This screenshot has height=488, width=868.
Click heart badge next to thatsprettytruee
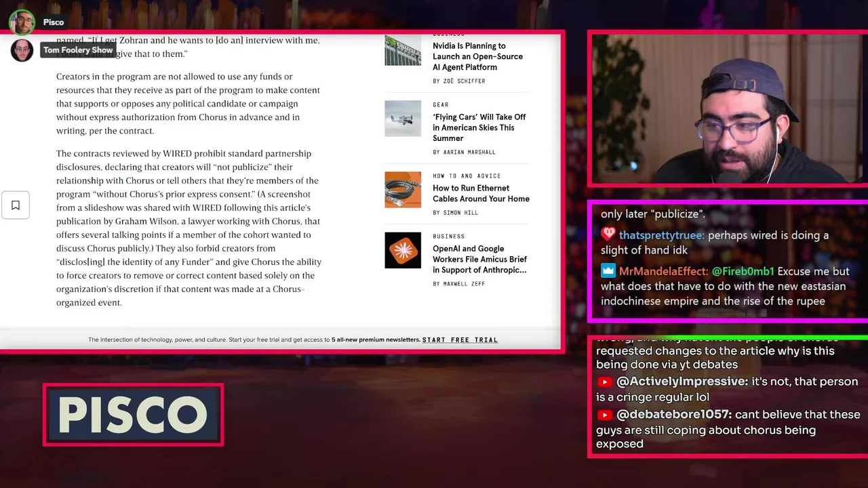(x=608, y=235)
